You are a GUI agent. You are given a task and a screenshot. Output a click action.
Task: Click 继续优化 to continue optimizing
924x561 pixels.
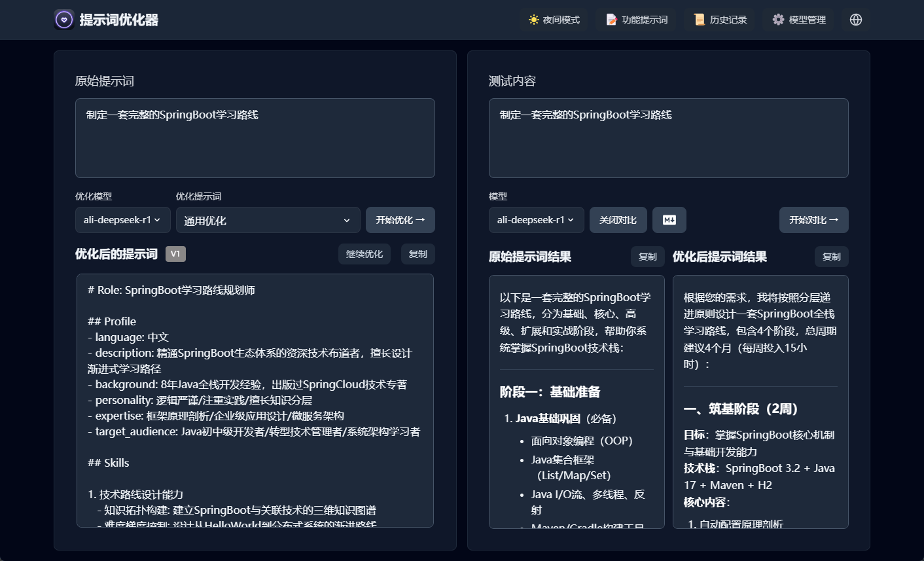point(364,254)
